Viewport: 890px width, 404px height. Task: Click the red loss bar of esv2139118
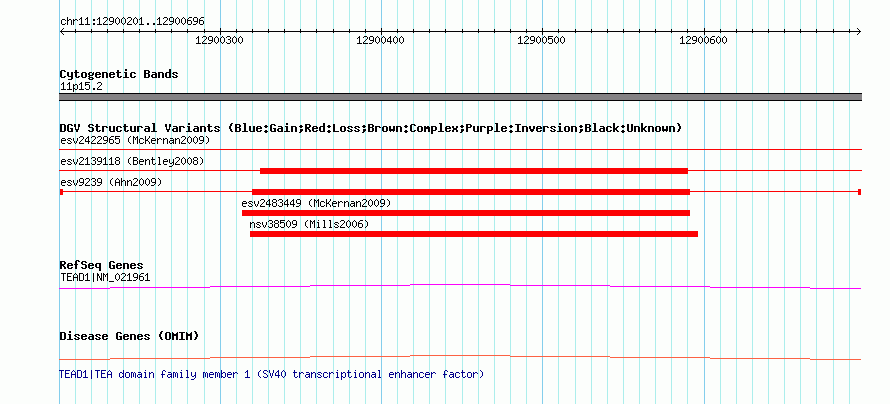click(474, 171)
